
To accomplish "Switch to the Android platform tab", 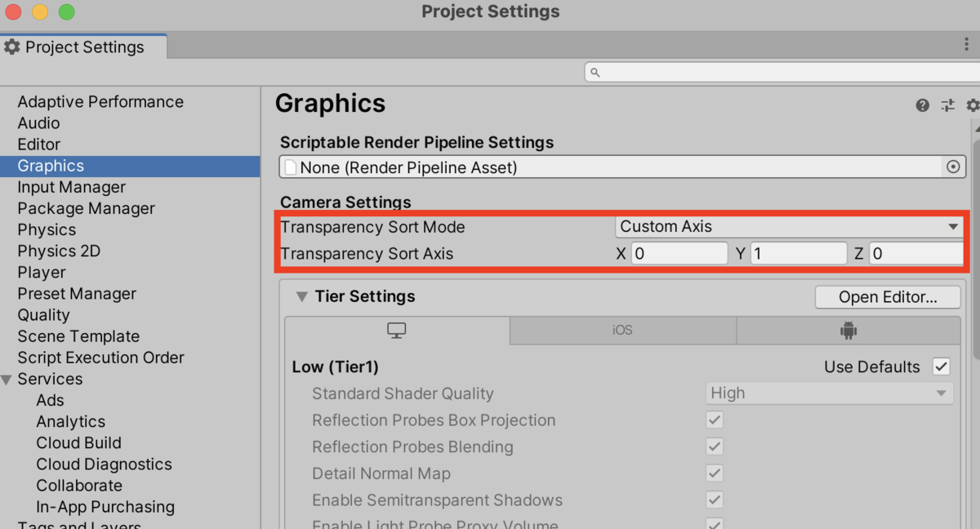I will 849,331.
